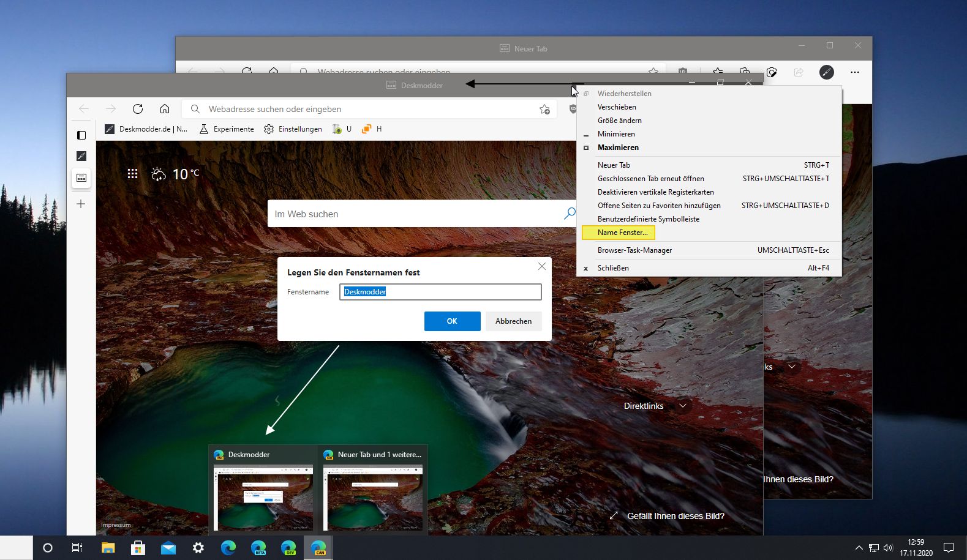Screen dimensions: 967x560
Task: Cancel the dialog with Abbrechen
Action: coord(514,321)
